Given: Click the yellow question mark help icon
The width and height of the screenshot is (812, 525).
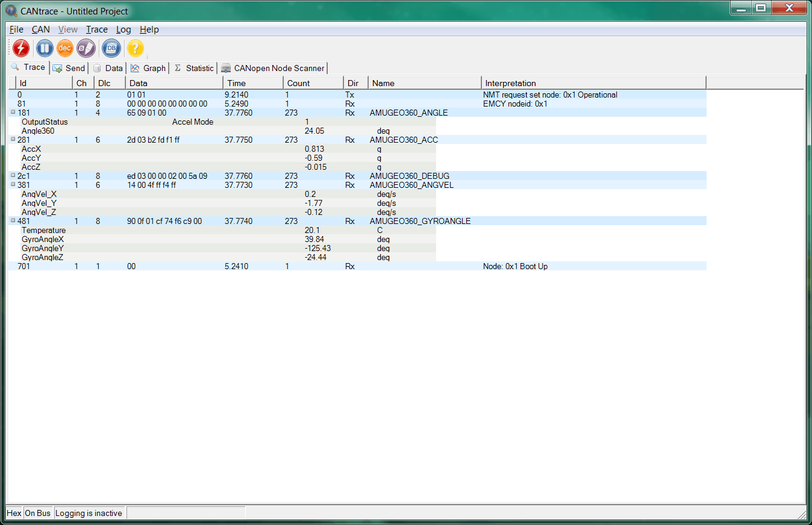Looking at the screenshot, I should [136, 48].
